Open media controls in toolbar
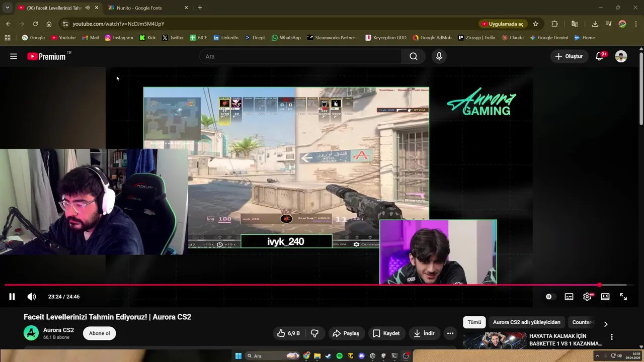This screenshot has width=644, height=362. (x=608, y=24)
